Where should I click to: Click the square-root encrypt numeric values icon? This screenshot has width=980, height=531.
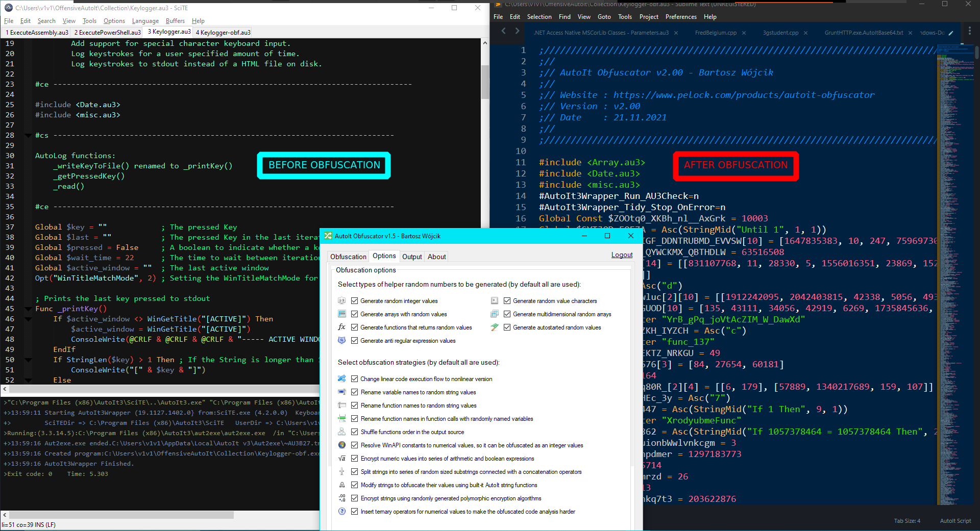point(342,459)
